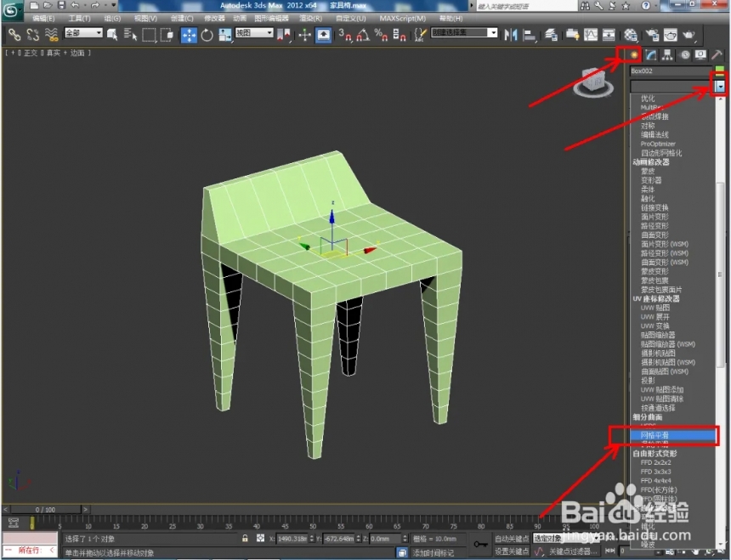This screenshot has height=560, width=731.
Task: Switch to the Modify command panel tab
Action: tap(651, 55)
